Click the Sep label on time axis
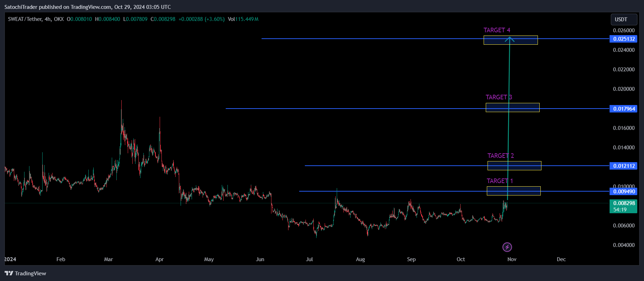 point(411,259)
